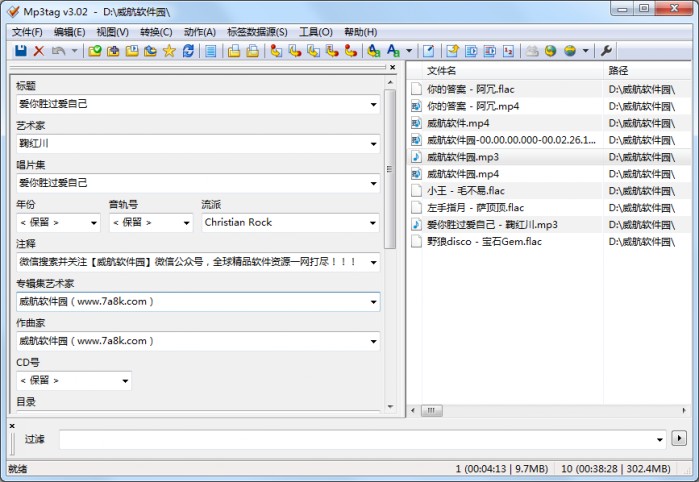Click the file list horizontal scrollbar thumb

[432, 410]
